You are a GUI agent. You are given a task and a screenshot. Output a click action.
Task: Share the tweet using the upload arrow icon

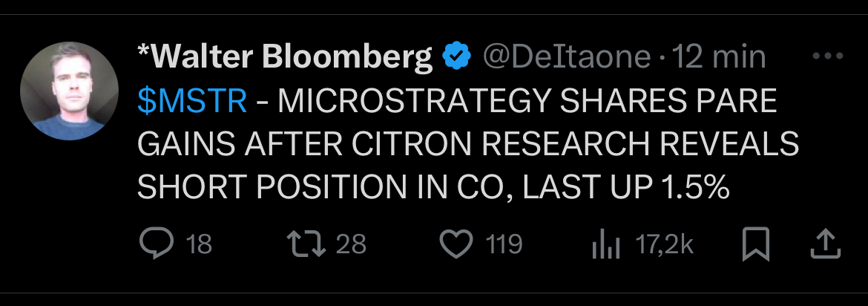pyautogui.click(x=825, y=244)
